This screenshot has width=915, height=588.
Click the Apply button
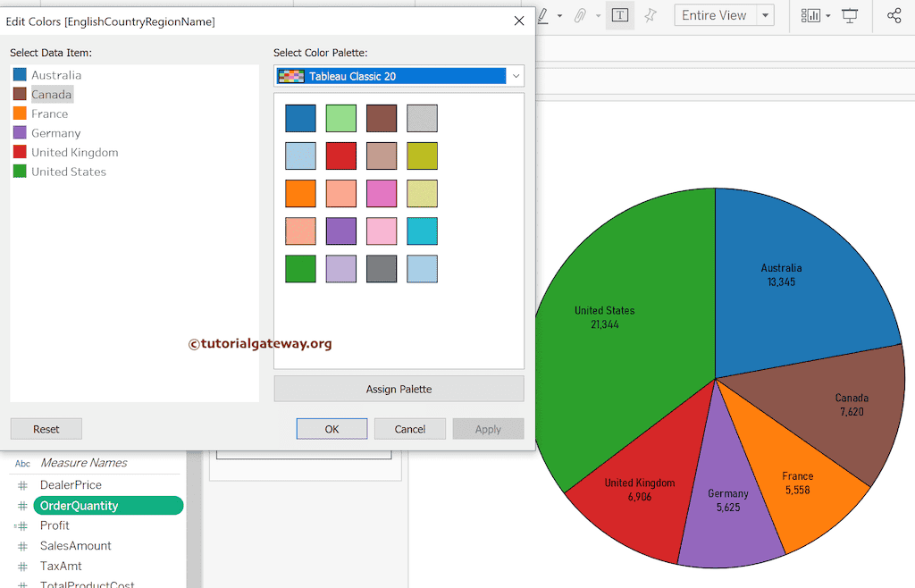(489, 429)
